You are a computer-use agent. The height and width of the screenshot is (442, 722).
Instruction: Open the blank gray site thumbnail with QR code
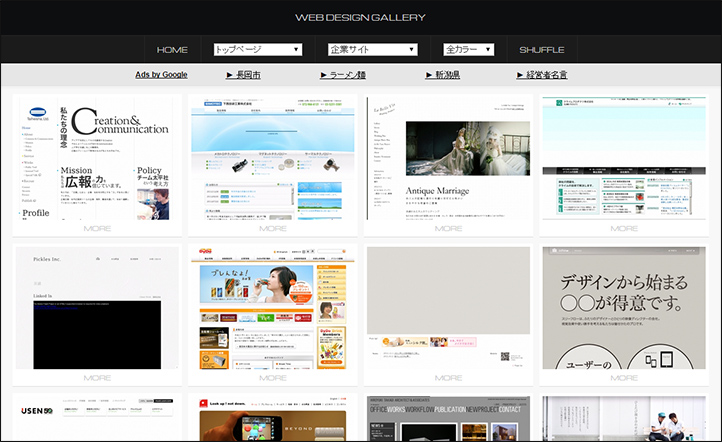coord(448,308)
